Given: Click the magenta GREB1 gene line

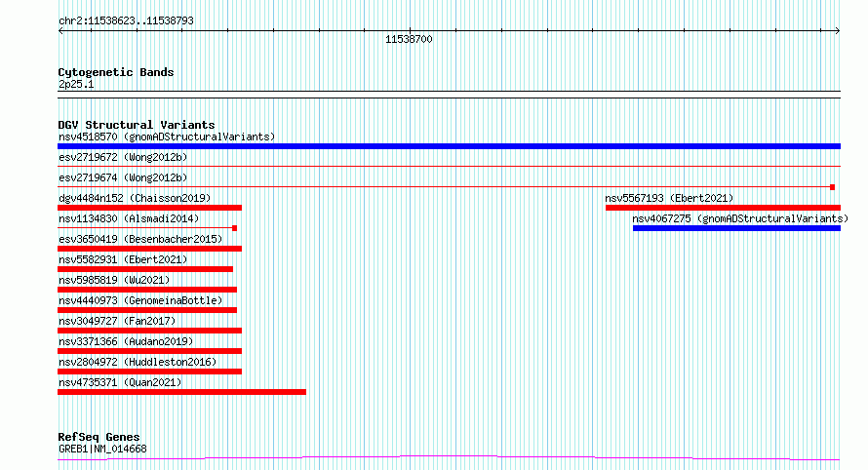Looking at the screenshot, I should (x=449, y=457).
